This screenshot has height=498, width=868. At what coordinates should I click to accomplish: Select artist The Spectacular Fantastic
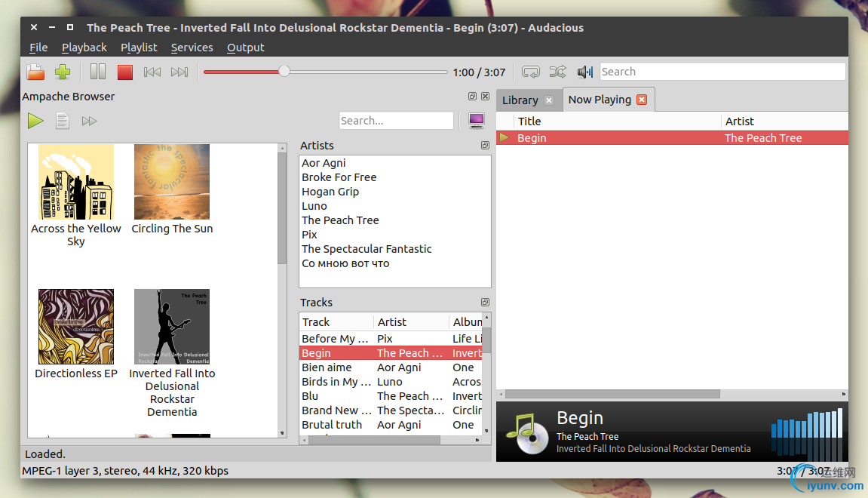pyautogui.click(x=367, y=249)
